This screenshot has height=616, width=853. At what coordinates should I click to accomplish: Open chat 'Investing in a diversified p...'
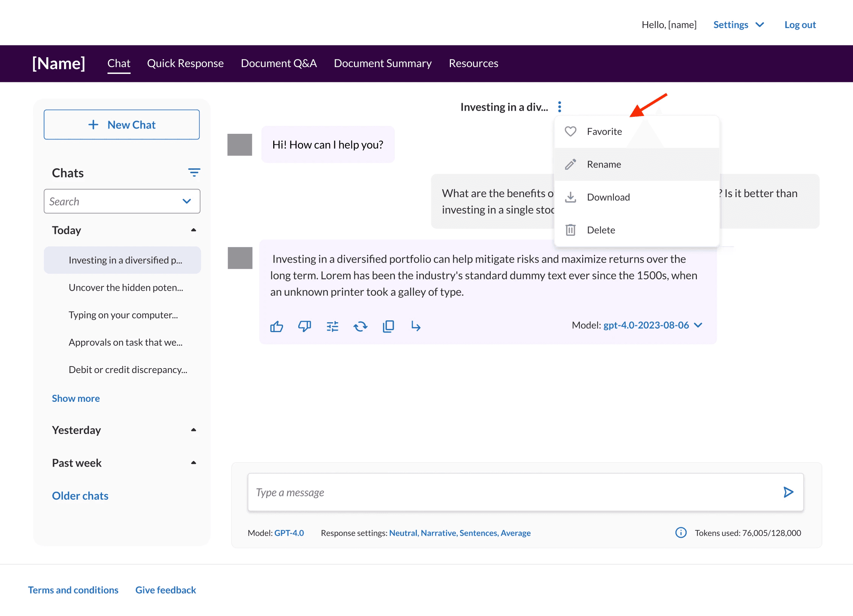122,260
